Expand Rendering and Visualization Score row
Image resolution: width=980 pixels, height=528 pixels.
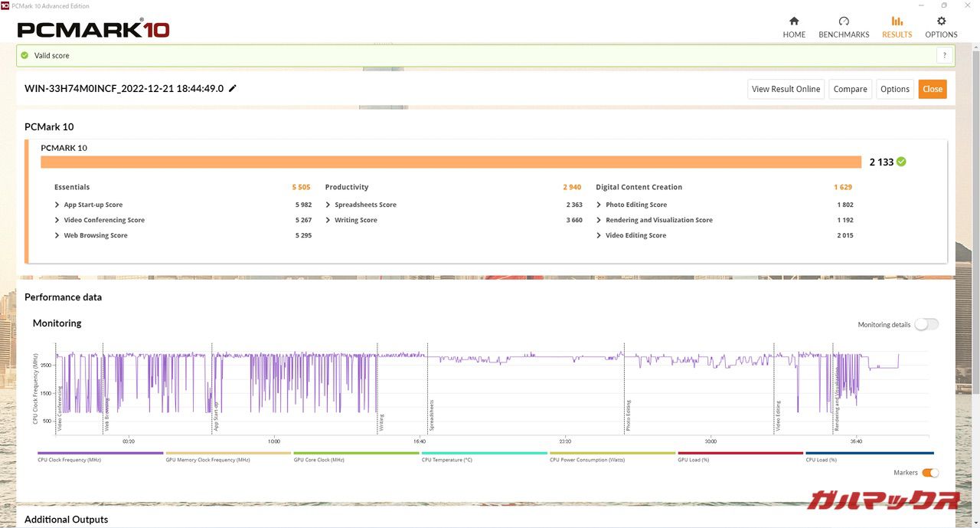point(599,220)
